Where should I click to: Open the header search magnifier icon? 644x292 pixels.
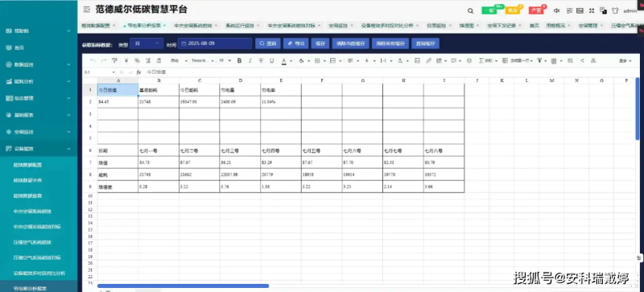click(471, 10)
